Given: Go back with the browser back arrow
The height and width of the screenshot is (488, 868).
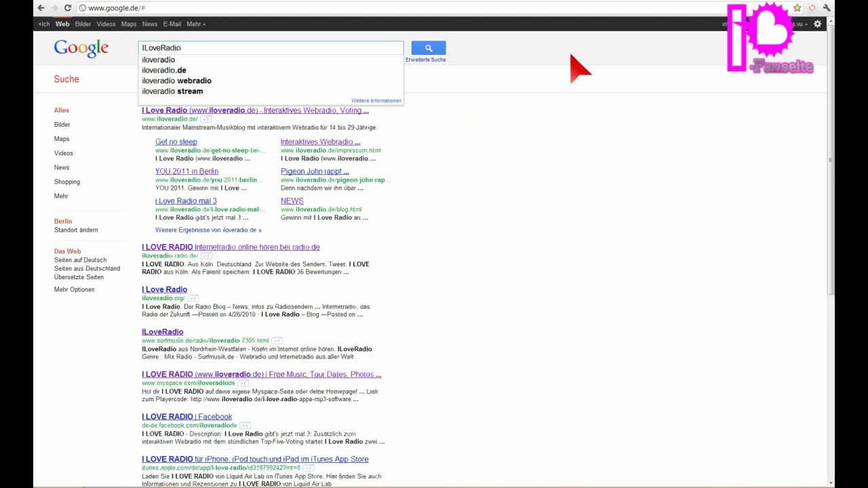Looking at the screenshot, I should [41, 7].
